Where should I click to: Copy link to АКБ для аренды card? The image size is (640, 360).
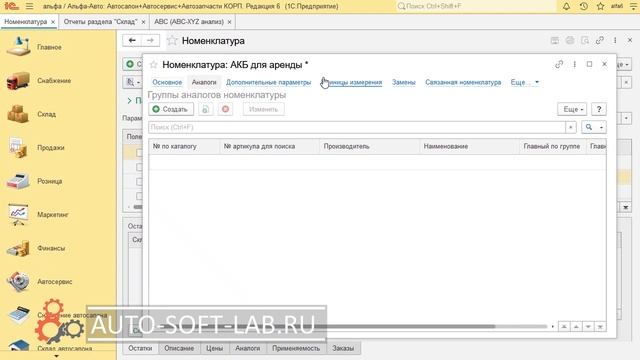559,64
